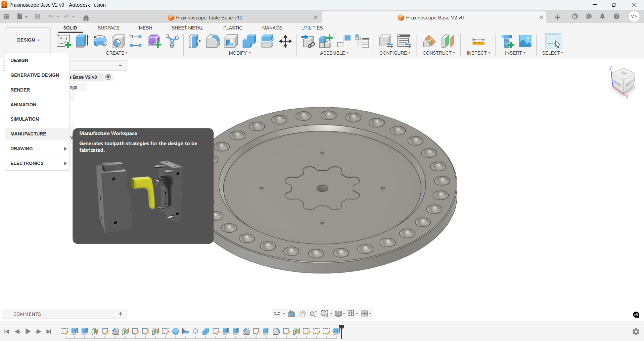Choose RENDER from workspace menu
This screenshot has width=644, height=341.
pos(37,90)
